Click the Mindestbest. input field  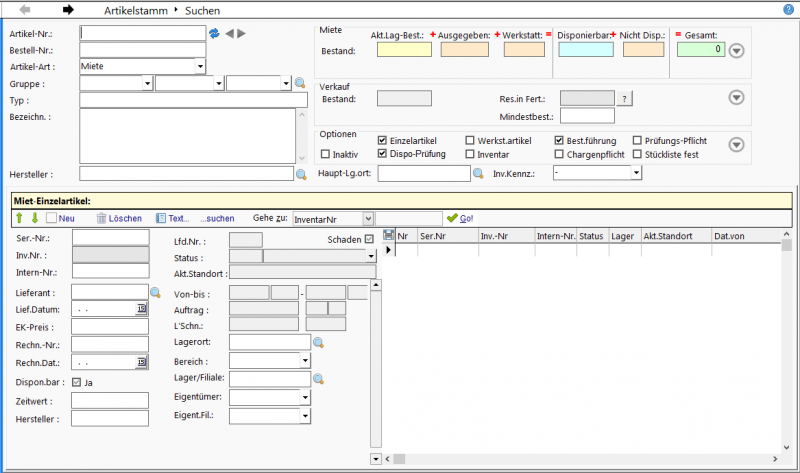pyautogui.click(x=587, y=116)
